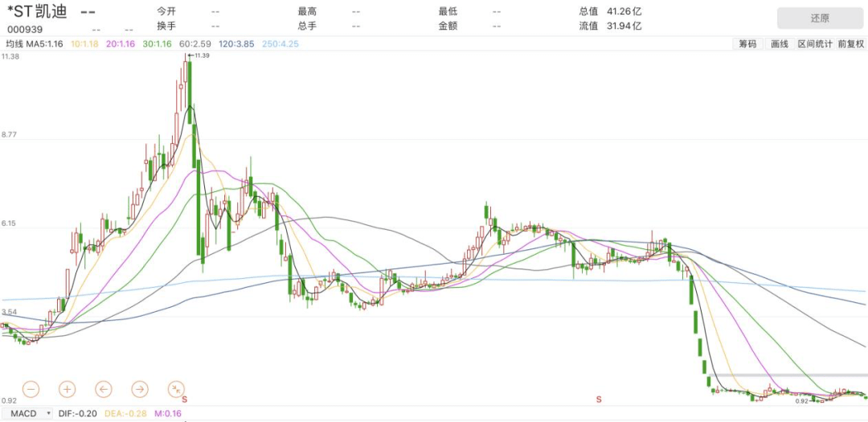Click the *ST凯迪 stock name
Viewport: 868px width, 422px height.
tap(37, 12)
